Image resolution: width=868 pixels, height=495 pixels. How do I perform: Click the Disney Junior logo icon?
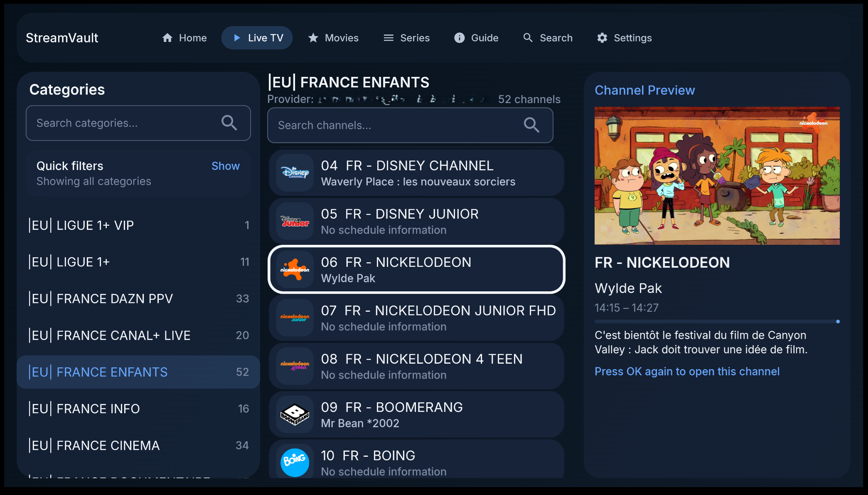click(x=295, y=221)
